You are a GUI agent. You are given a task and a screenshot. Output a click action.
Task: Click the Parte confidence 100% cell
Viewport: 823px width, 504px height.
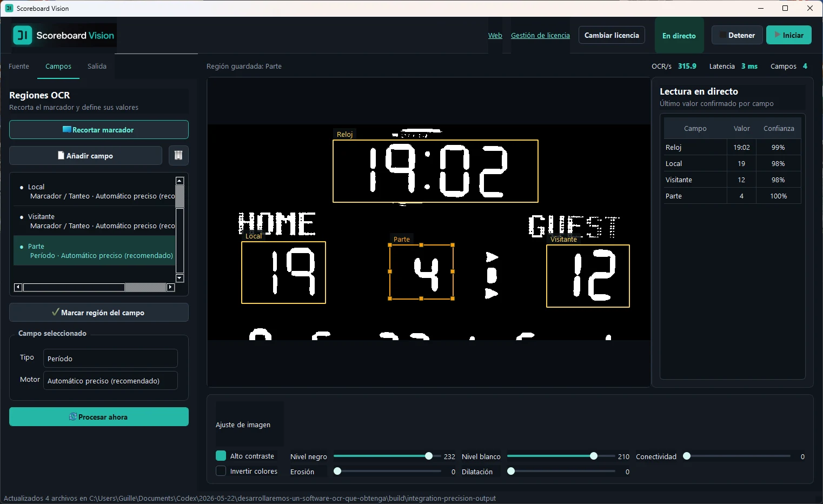[x=779, y=196]
